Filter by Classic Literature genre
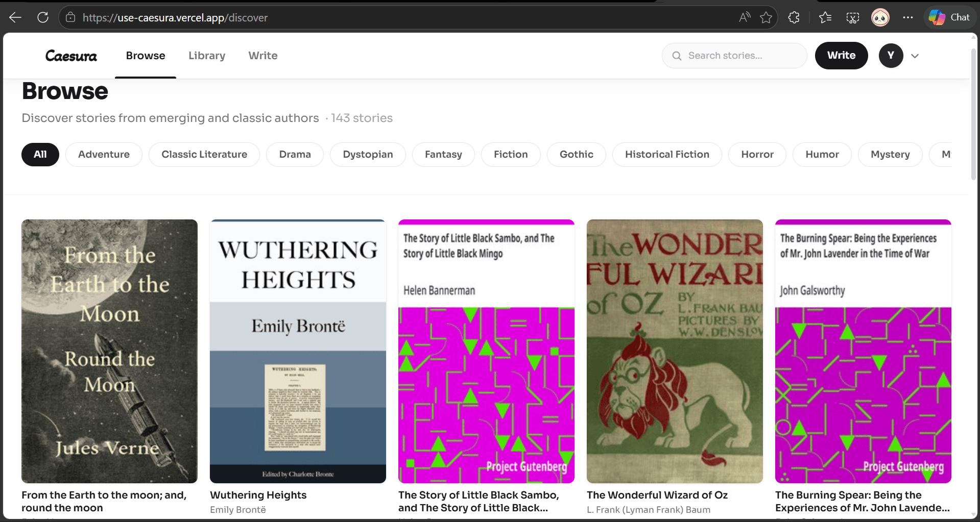This screenshot has height=522, width=980. [204, 155]
